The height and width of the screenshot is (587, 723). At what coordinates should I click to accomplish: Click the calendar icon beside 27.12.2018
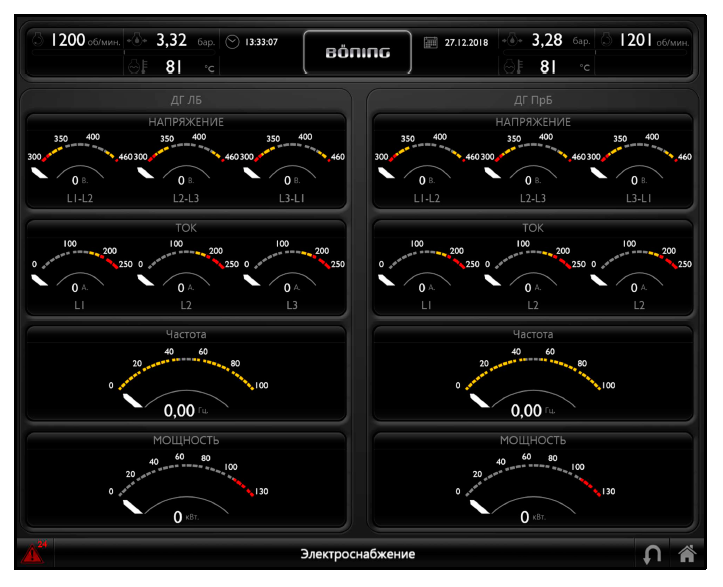431,42
